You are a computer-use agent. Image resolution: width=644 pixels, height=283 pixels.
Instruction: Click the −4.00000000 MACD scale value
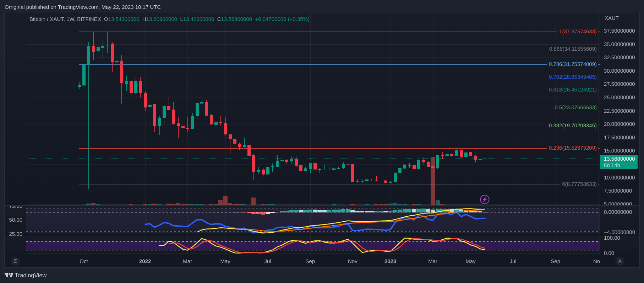(620, 232)
